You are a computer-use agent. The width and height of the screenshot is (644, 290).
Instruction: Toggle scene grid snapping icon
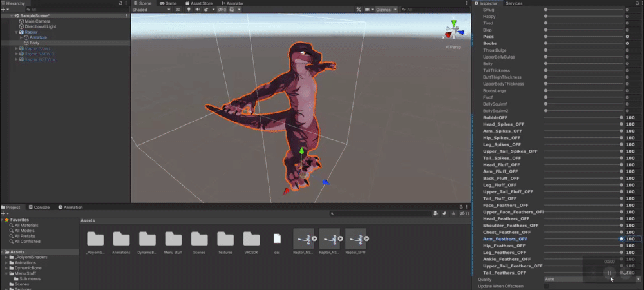(x=232, y=10)
